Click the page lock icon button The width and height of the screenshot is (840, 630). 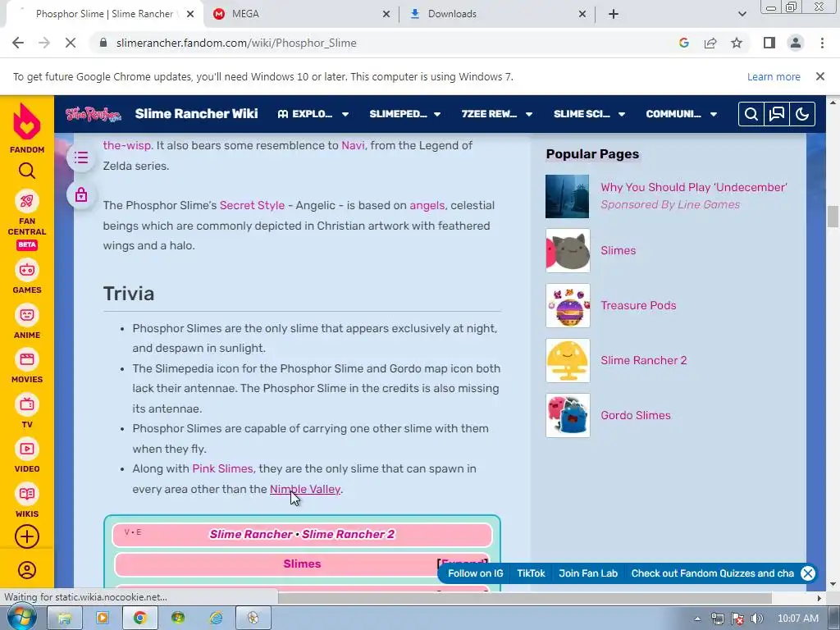(x=81, y=194)
